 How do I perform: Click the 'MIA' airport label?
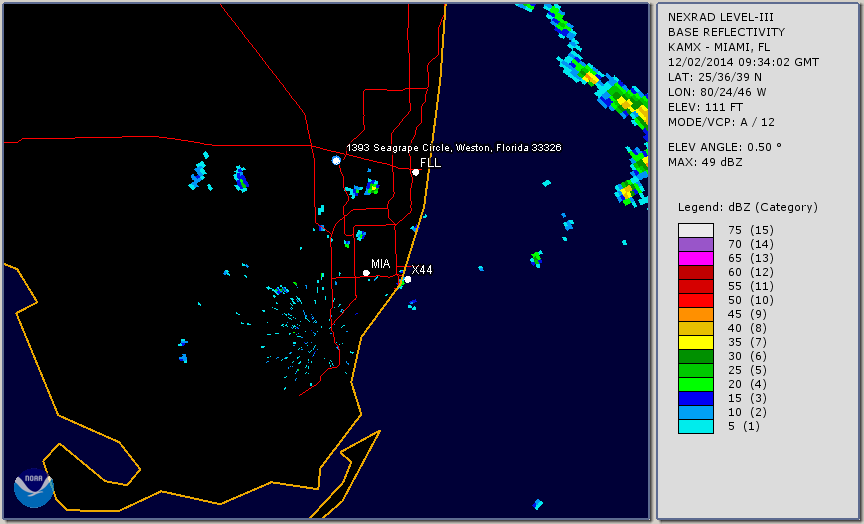(381, 264)
